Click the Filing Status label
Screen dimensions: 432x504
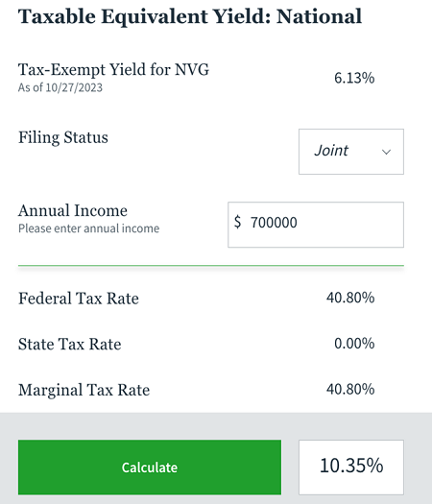63,137
